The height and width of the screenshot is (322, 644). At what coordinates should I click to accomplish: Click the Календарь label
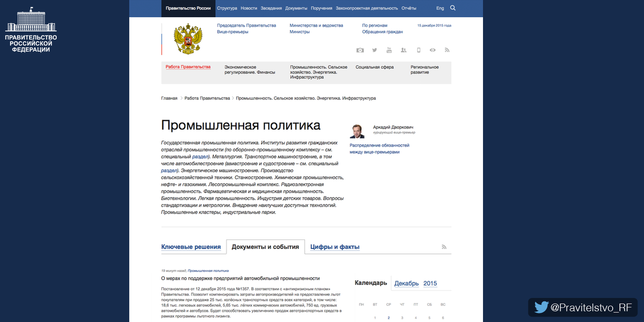click(x=371, y=283)
